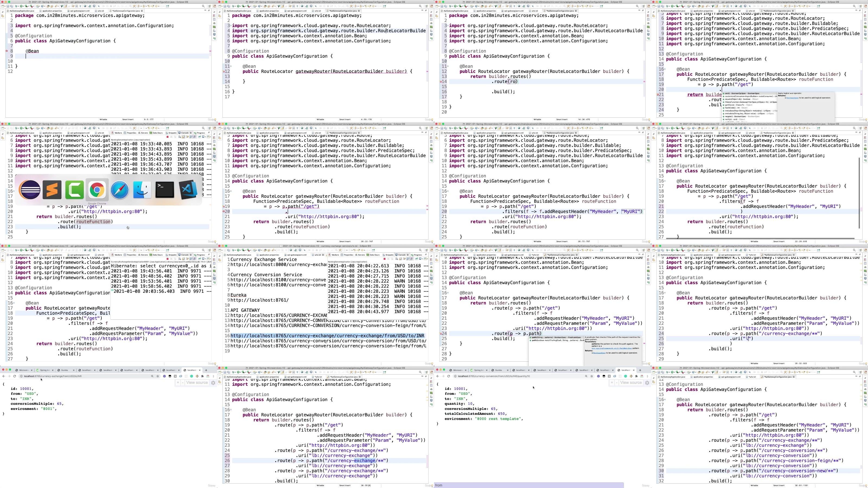Click 'http://localhost:8761/' line in urls.txt
Viewport: 868px width, 488px height.
point(260,300)
